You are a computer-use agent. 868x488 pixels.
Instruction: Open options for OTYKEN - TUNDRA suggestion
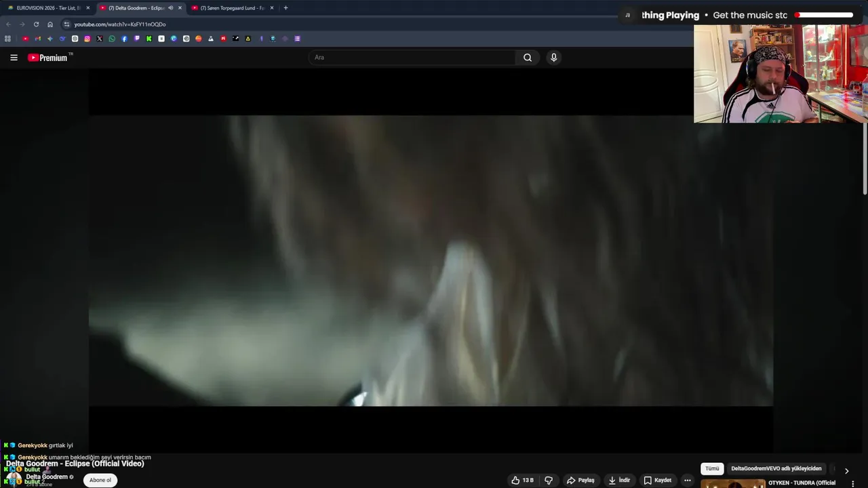point(853,483)
